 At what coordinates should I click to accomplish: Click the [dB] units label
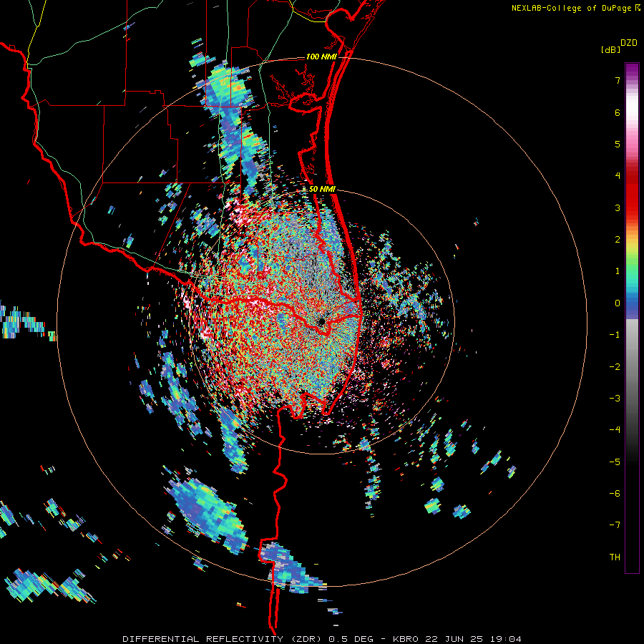click(x=610, y=49)
